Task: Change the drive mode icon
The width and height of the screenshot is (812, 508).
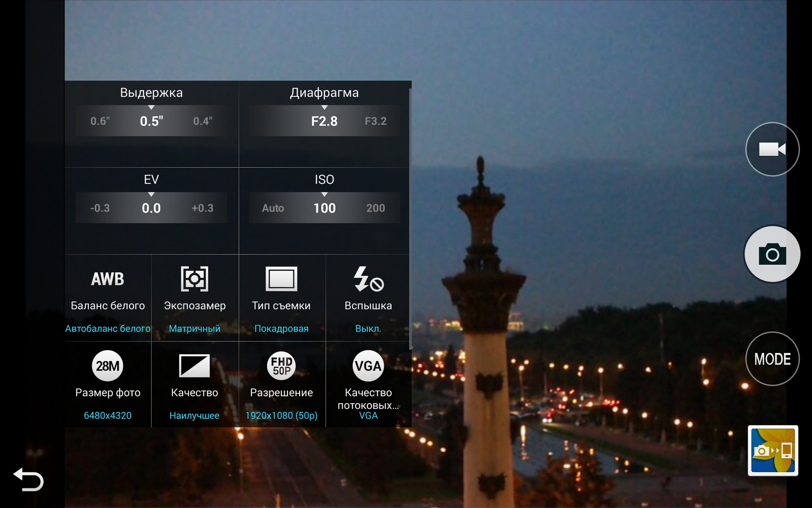Action: click(281, 279)
